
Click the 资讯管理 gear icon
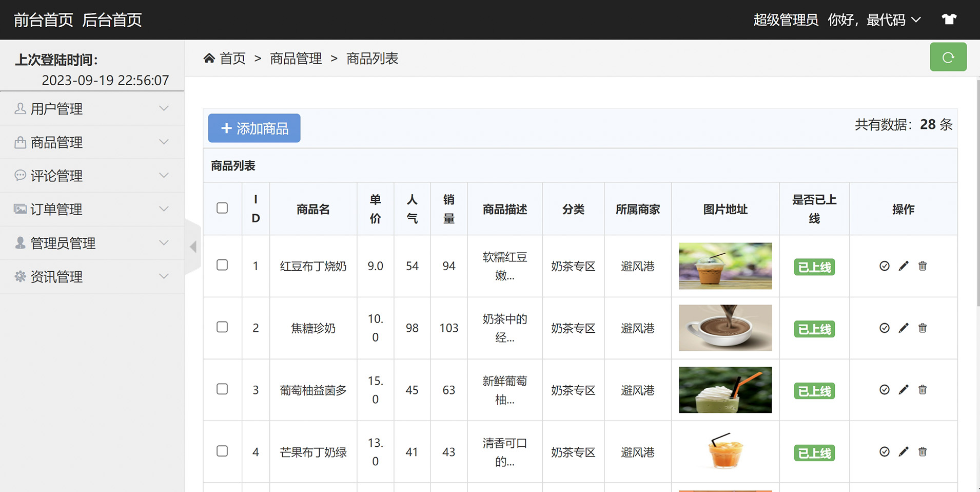pyautogui.click(x=20, y=276)
